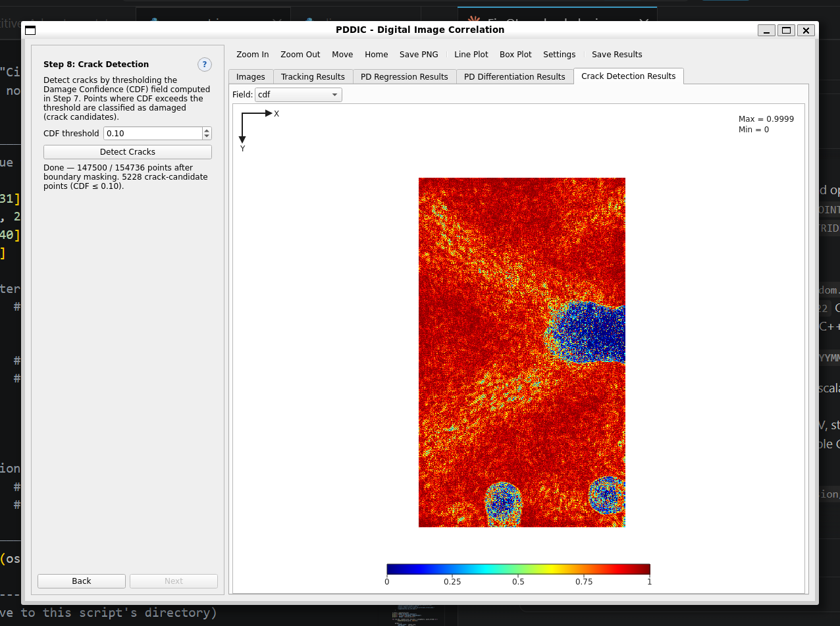Open the PD Regression Results tab
The height and width of the screenshot is (626, 840).
(x=404, y=77)
